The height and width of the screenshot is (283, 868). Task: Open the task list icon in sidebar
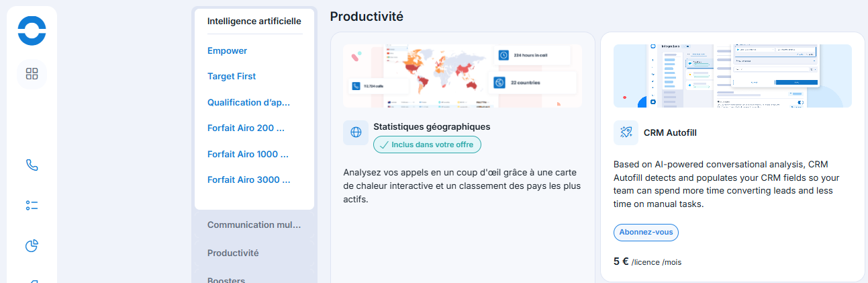point(32,205)
